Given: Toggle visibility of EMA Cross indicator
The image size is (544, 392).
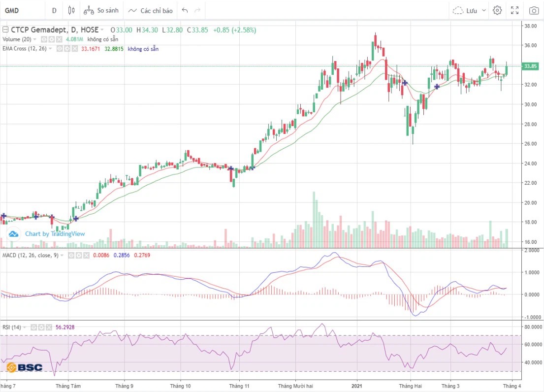Looking at the screenshot, I should click(x=60, y=49).
